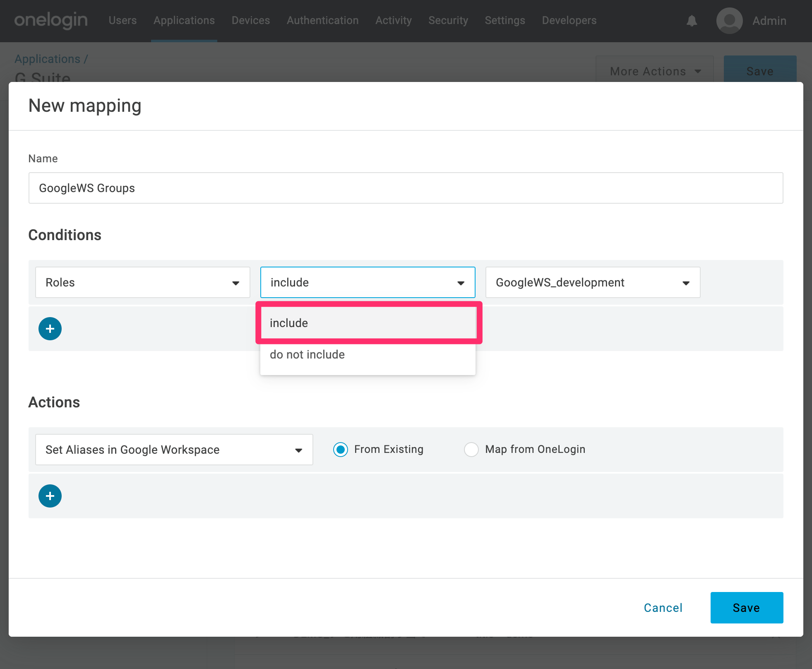The image size is (812, 669).
Task: Click the onelogin logo
Action: pos(51,20)
